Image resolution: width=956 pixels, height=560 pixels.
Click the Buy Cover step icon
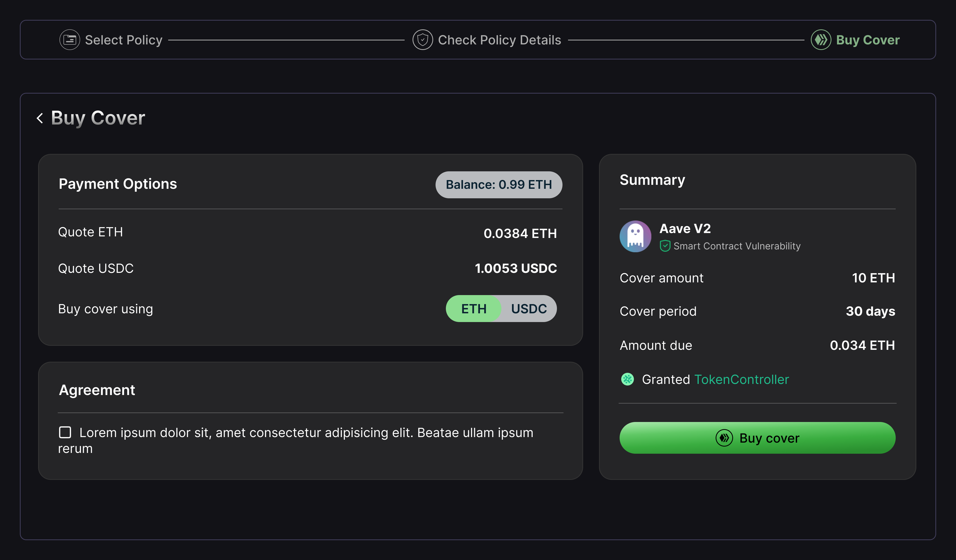pos(821,40)
